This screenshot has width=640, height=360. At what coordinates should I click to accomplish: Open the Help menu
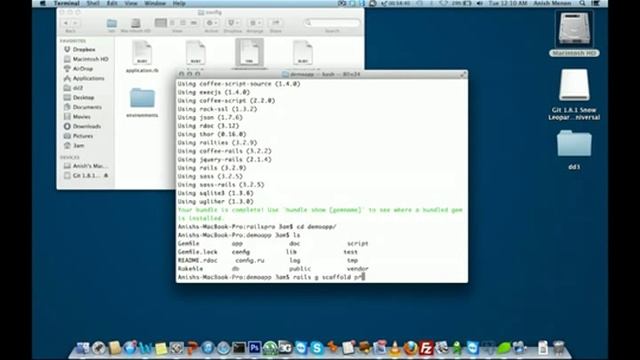click(179, 3)
